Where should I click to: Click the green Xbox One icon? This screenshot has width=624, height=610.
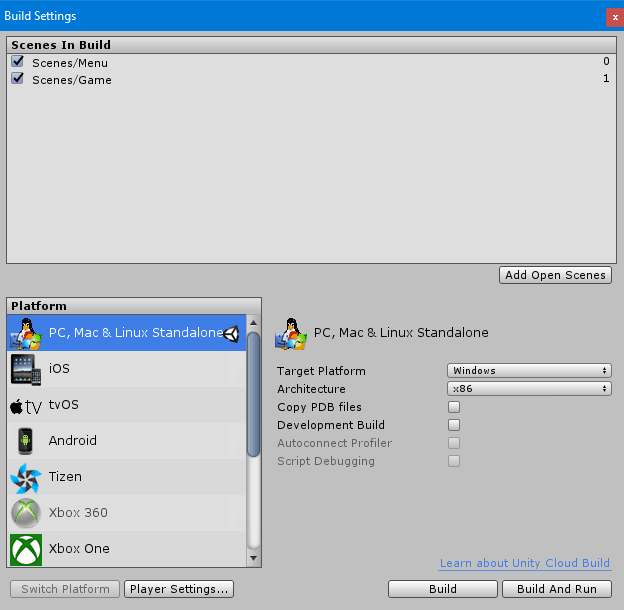click(x=26, y=550)
